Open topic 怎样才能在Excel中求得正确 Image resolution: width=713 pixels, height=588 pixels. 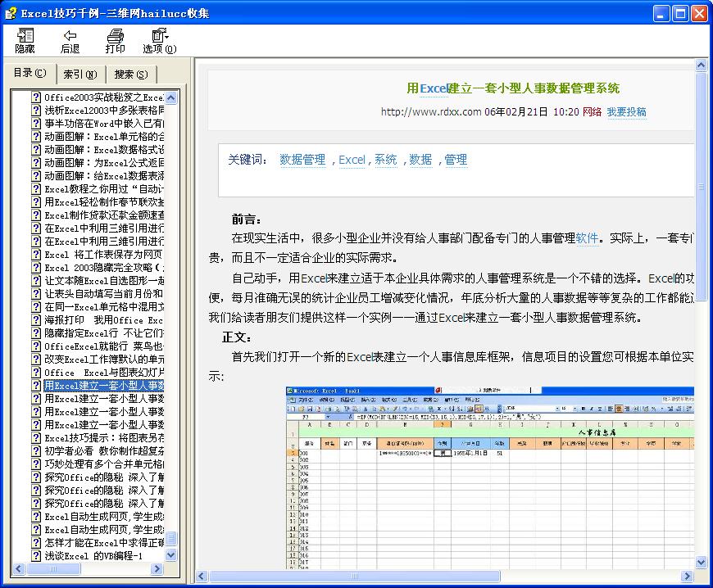pos(104,543)
